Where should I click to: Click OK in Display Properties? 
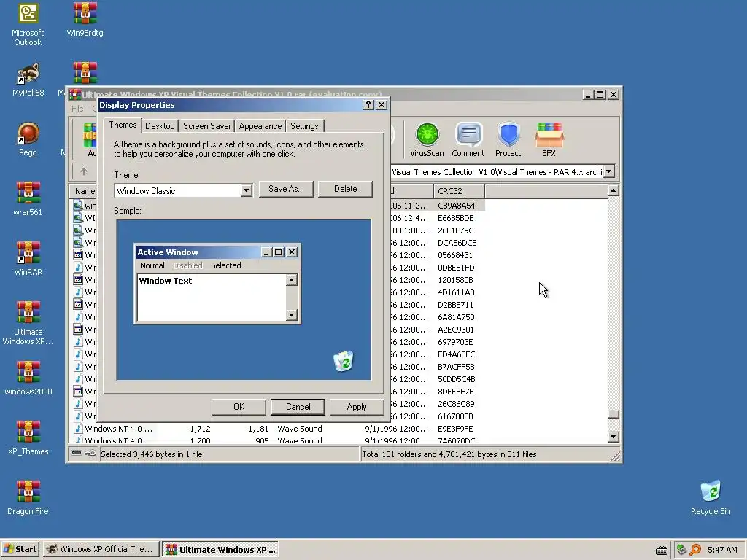239,407
